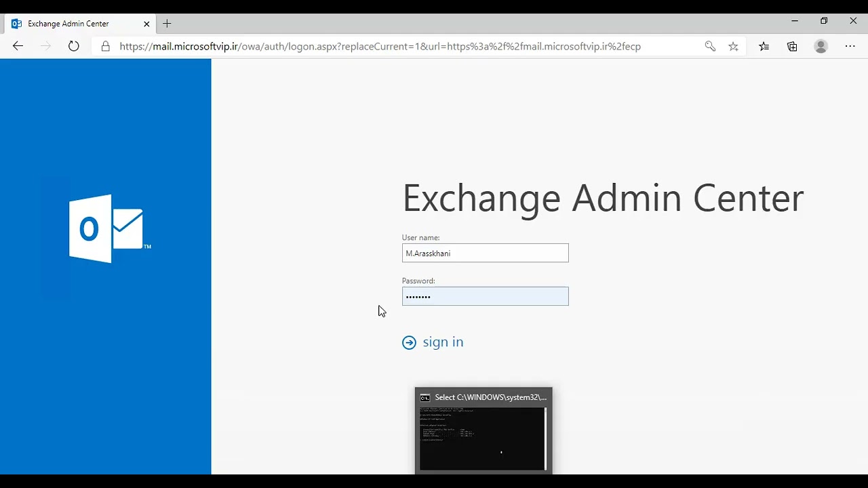Image resolution: width=868 pixels, height=488 pixels.
Task: Add this page to favorites star icon
Action: (733, 46)
